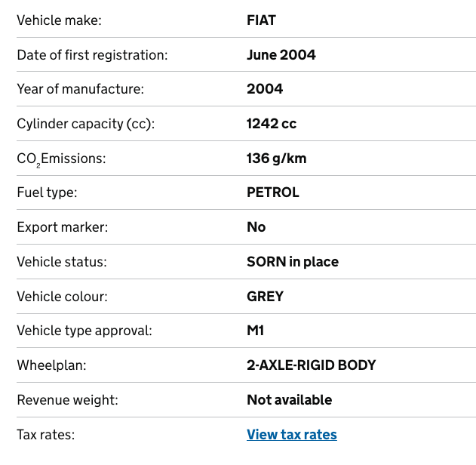476x465 pixels.
Task: Select the June 2004 registration date text
Action: (x=281, y=55)
